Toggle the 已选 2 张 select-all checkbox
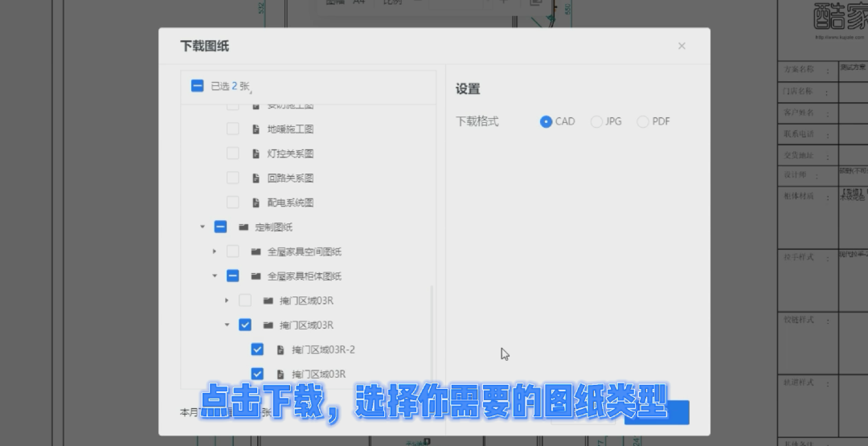Image resolution: width=868 pixels, height=446 pixels. click(197, 86)
